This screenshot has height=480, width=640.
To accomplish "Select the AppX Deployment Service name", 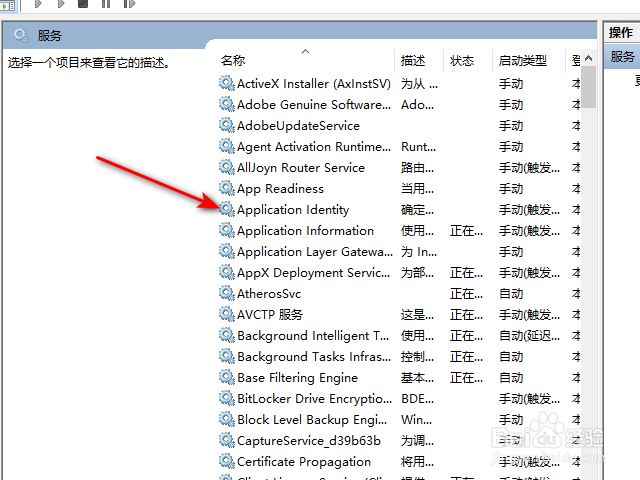I will point(313,273).
